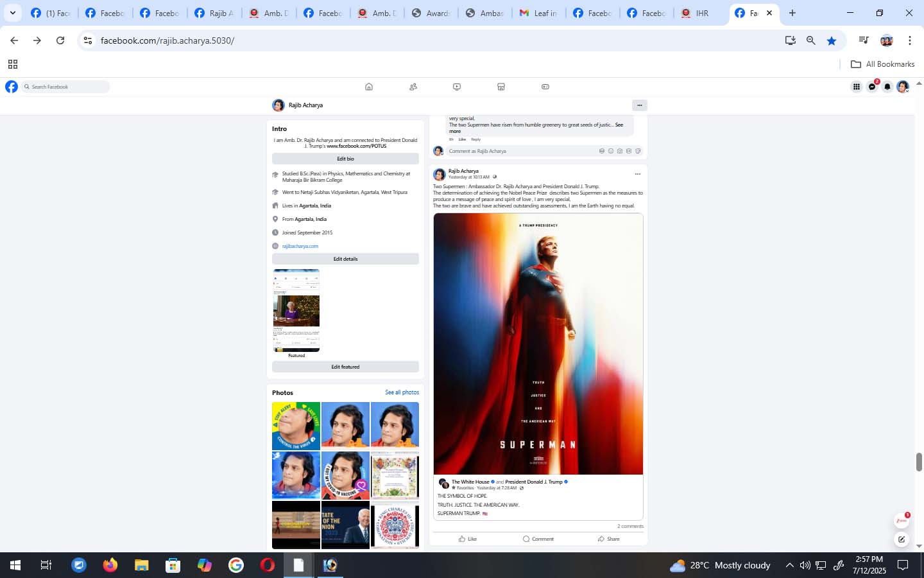Open The White House page link
Image resolution: width=924 pixels, height=578 pixels.
pyautogui.click(x=470, y=482)
